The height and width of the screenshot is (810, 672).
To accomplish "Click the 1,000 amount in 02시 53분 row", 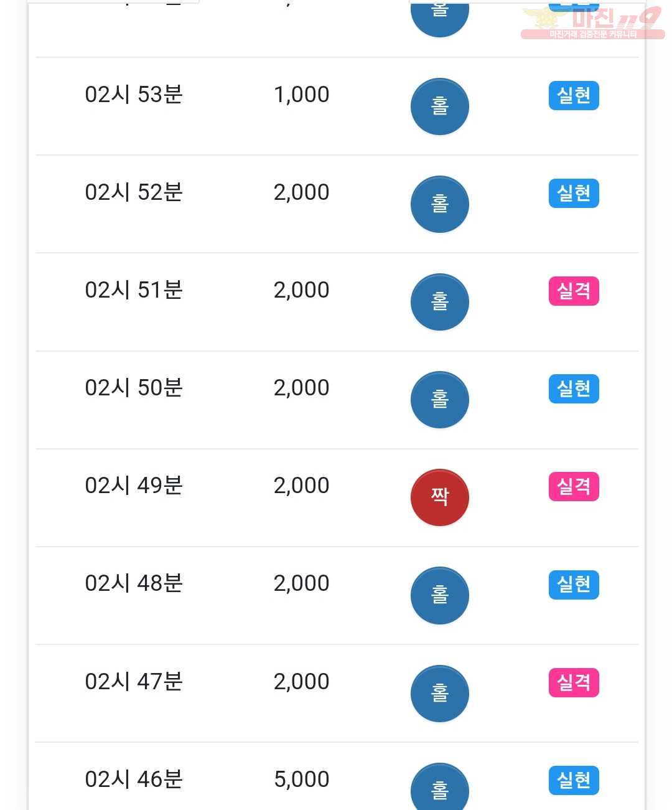I will (x=302, y=95).
